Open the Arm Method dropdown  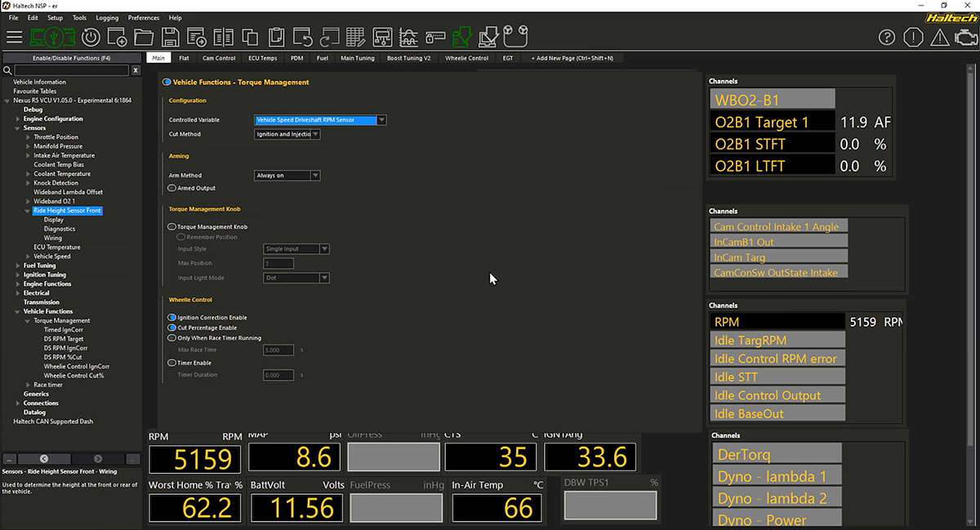pyautogui.click(x=287, y=176)
